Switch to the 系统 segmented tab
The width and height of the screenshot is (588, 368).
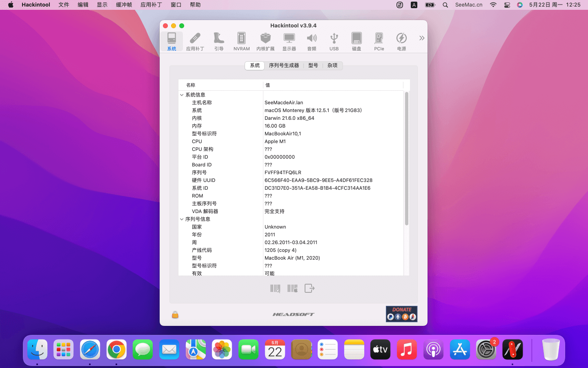click(255, 65)
